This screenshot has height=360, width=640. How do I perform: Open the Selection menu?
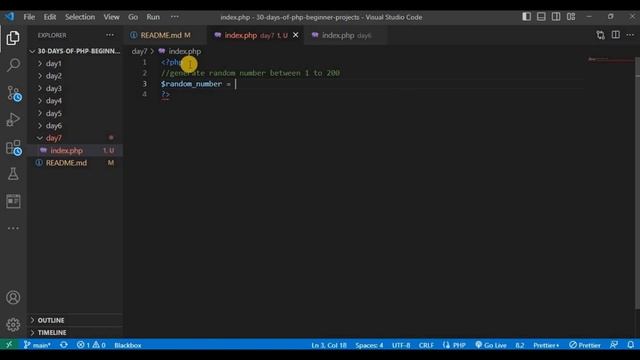click(x=80, y=17)
